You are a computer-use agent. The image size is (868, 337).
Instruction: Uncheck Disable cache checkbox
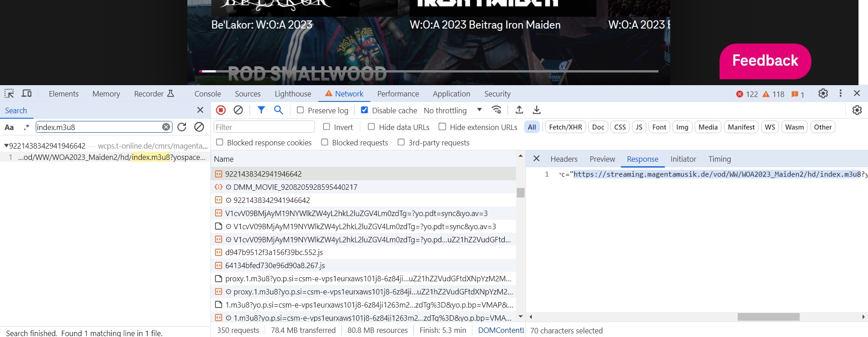click(364, 110)
